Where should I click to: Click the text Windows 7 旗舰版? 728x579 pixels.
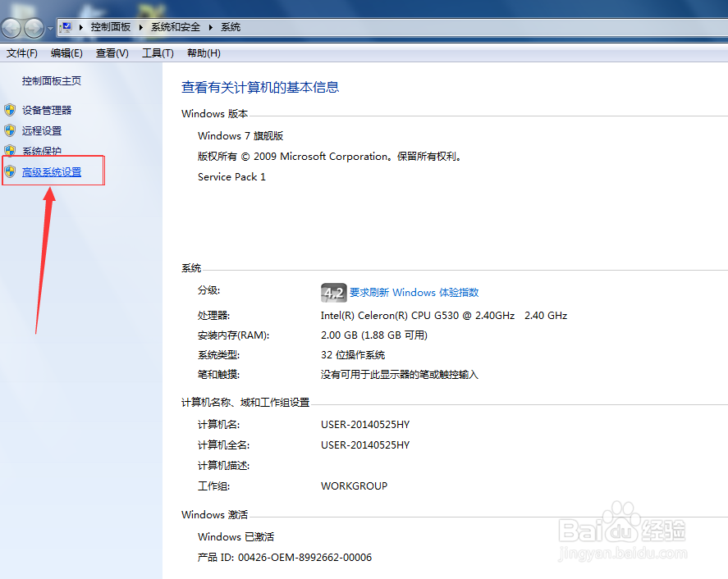240,136
